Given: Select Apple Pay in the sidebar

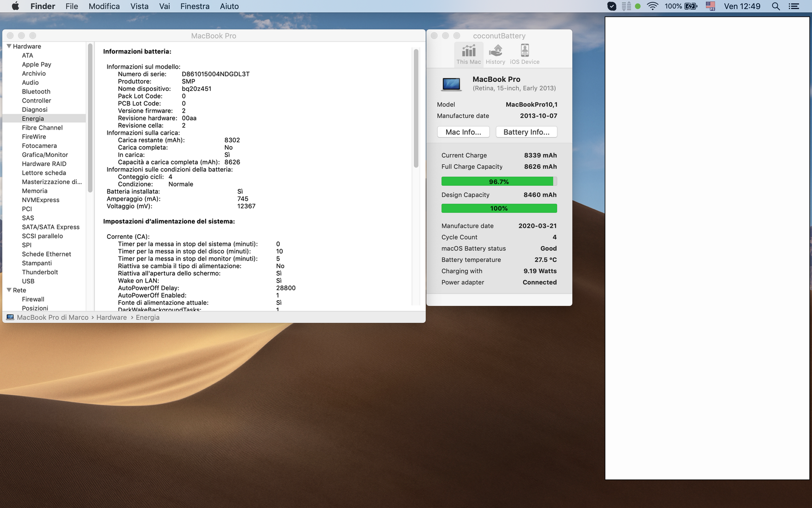Looking at the screenshot, I should (x=37, y=65).
